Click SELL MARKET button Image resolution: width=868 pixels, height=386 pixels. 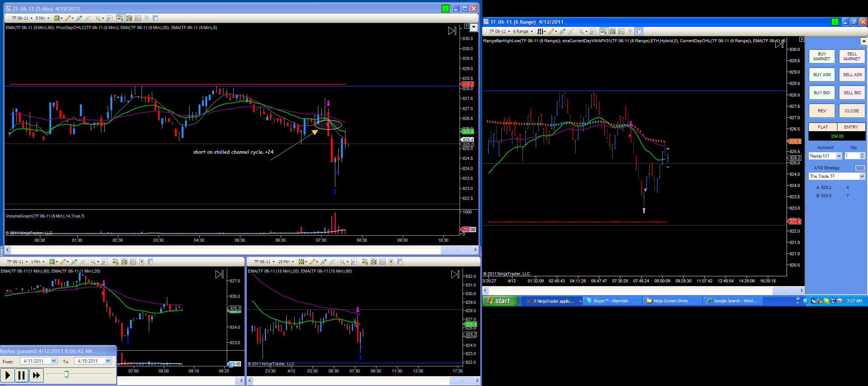point(852,57)
